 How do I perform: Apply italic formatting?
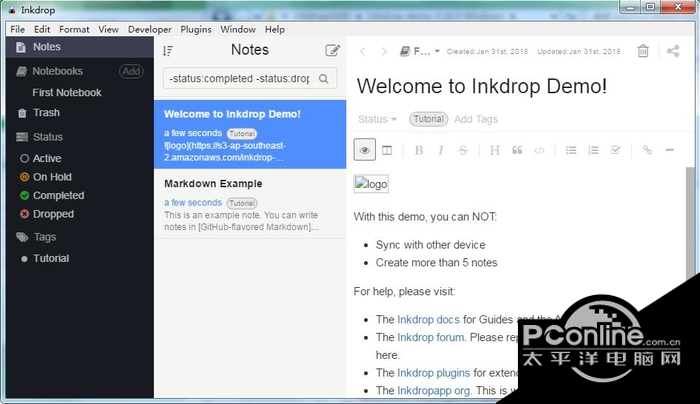[x=441, y=150]
